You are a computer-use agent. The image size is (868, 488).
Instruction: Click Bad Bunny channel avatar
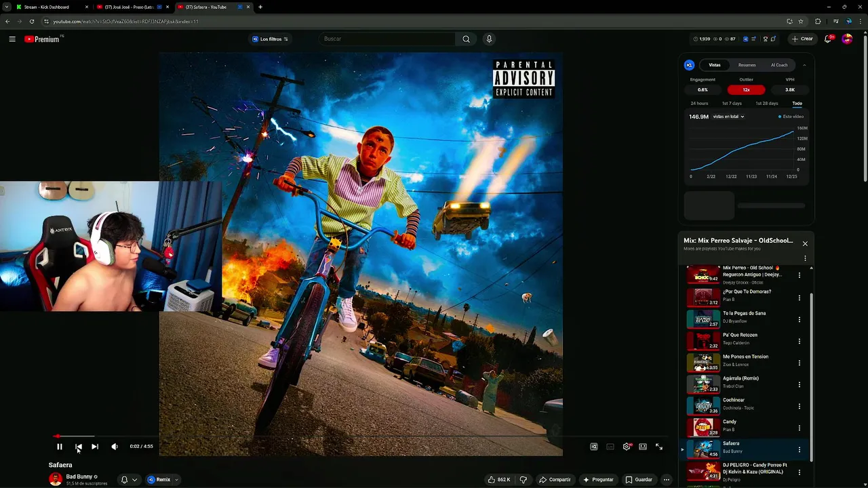[x=56, y=479]
